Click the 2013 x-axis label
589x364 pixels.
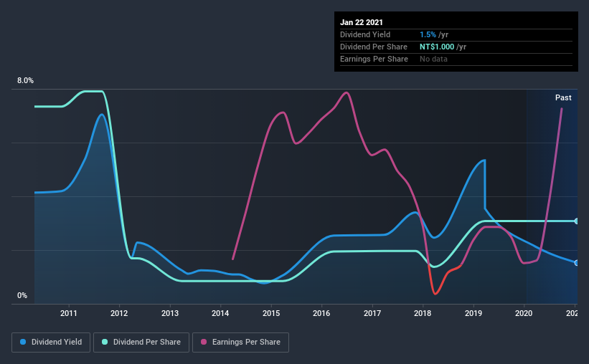(x=170, y=313)
